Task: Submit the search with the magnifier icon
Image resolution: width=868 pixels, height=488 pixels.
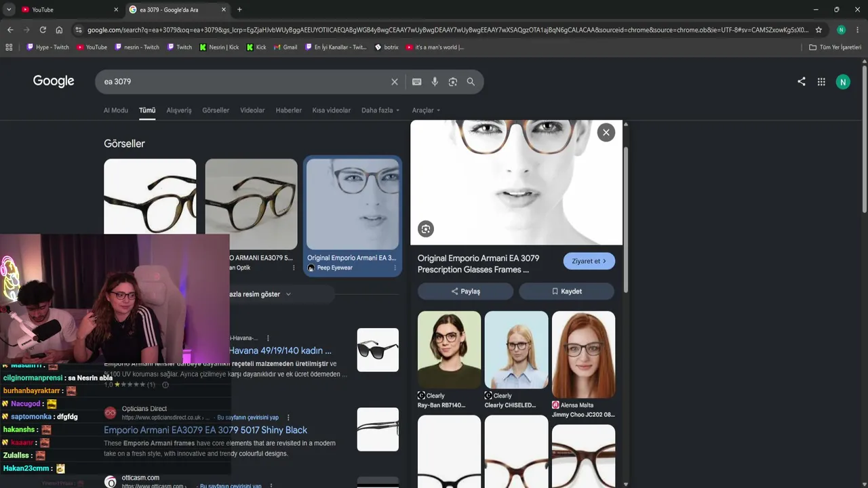Action: (471, 81)
